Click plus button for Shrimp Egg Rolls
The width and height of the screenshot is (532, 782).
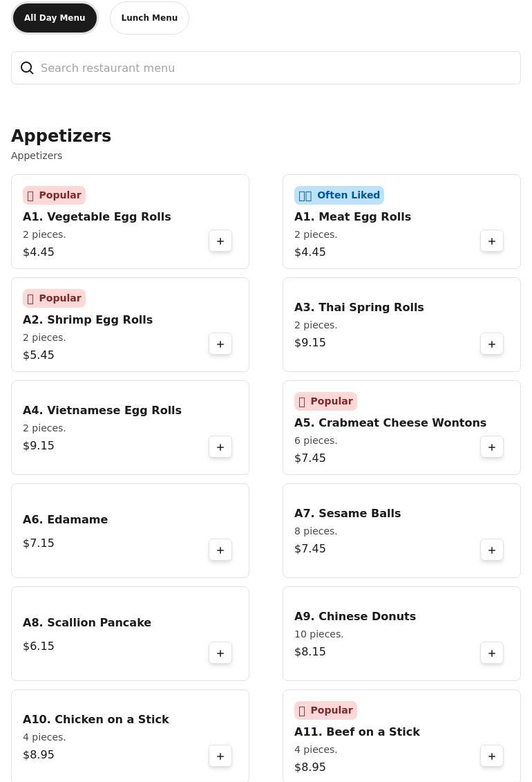coord(220,344)
